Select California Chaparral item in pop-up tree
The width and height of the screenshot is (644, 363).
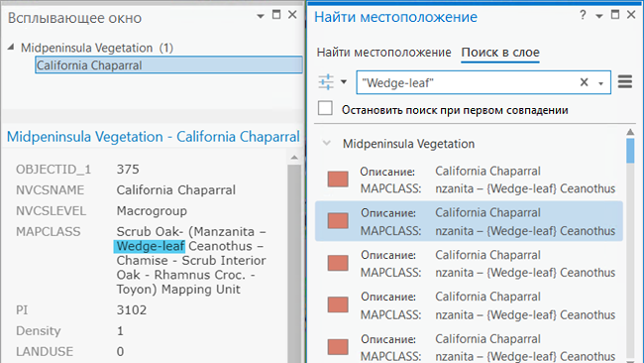[168, 65]
